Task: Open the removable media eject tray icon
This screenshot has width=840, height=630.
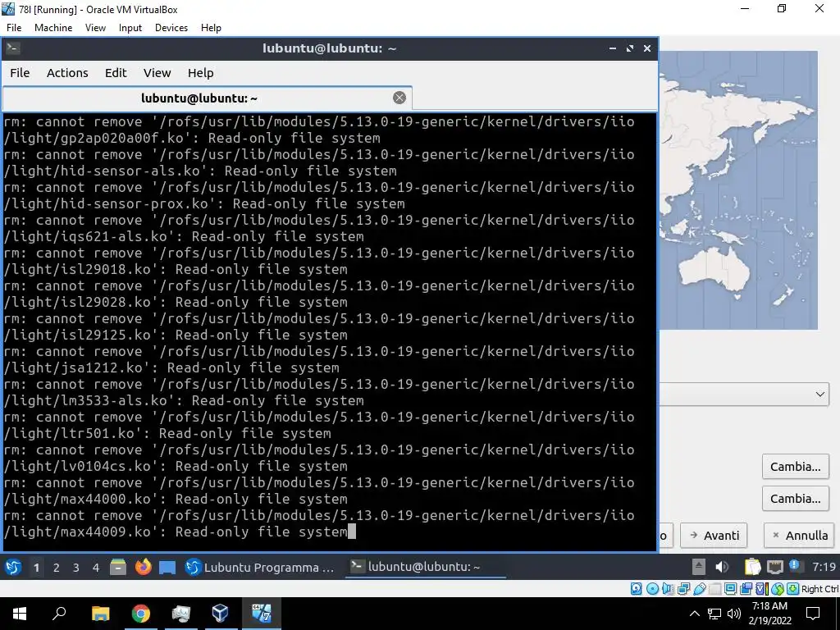Action: [x=699, y=567]
